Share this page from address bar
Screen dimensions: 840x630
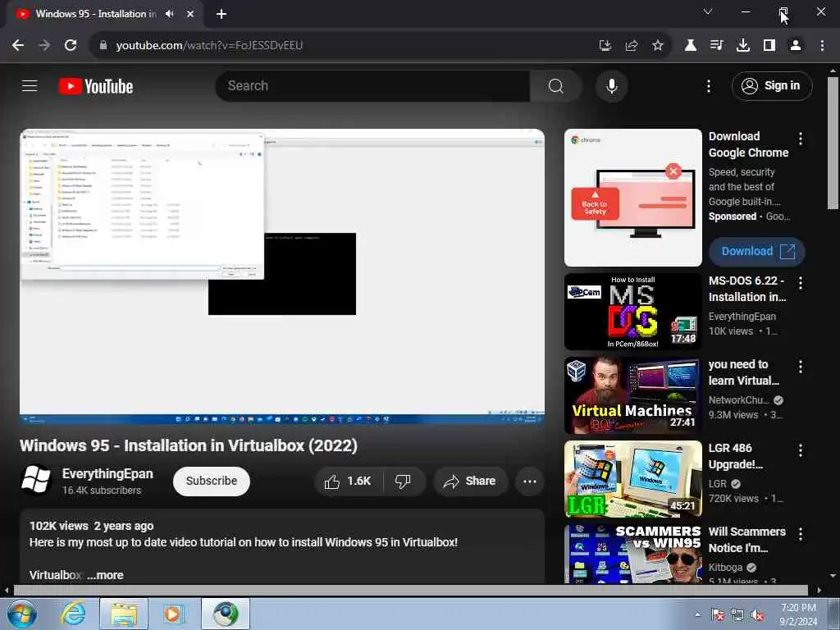coord(632,46)
